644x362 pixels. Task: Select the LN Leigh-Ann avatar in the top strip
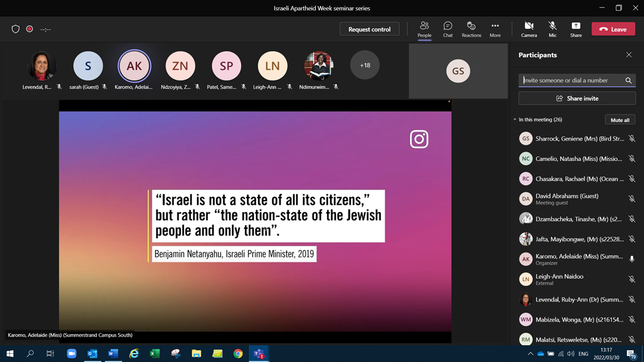click(272, 65)
